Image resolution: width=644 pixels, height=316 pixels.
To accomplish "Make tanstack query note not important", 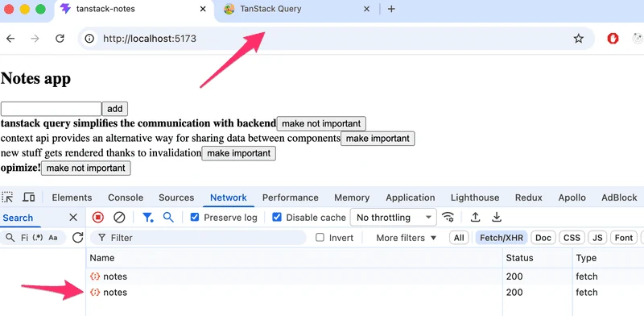I will (x=321, y=123).
